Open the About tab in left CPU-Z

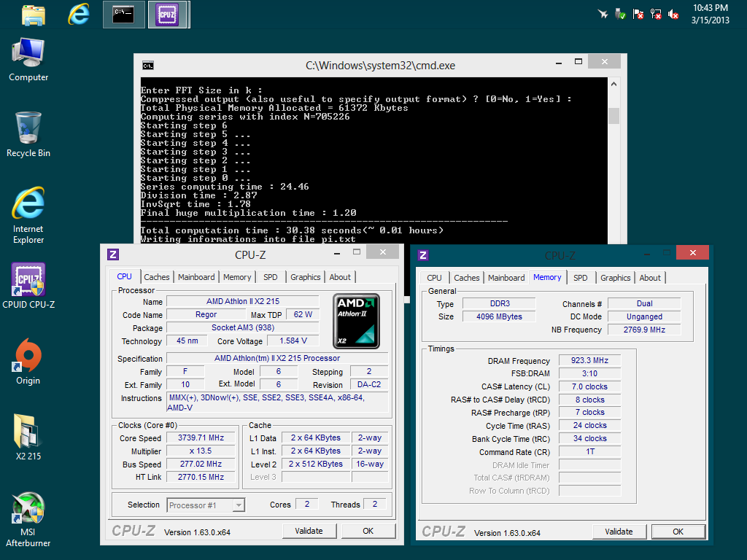[x=340, y=277]
